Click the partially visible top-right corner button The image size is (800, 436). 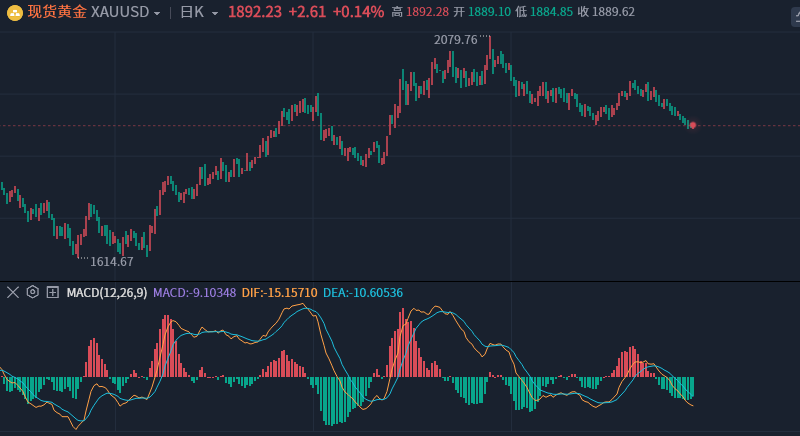pyautogui.click(x=795, y=17)
